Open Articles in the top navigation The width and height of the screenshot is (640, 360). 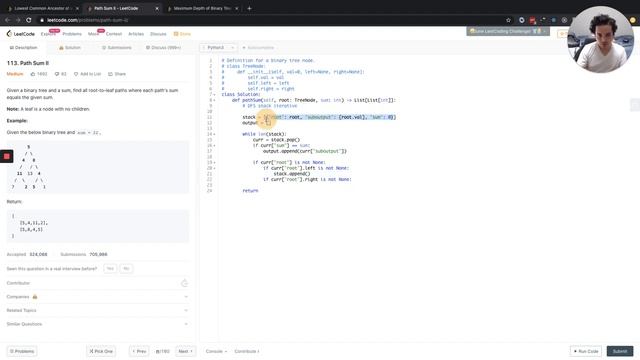[136, 34]
